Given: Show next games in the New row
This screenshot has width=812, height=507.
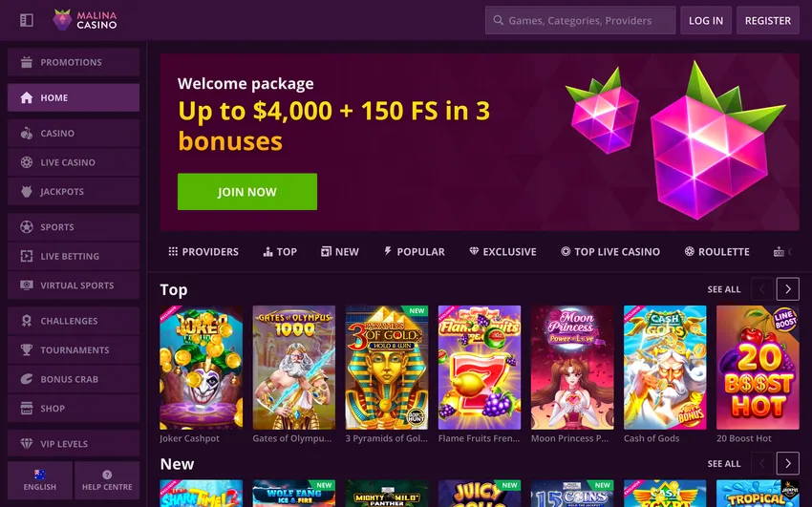Looking at the screenshot, I should pos(788,463).
